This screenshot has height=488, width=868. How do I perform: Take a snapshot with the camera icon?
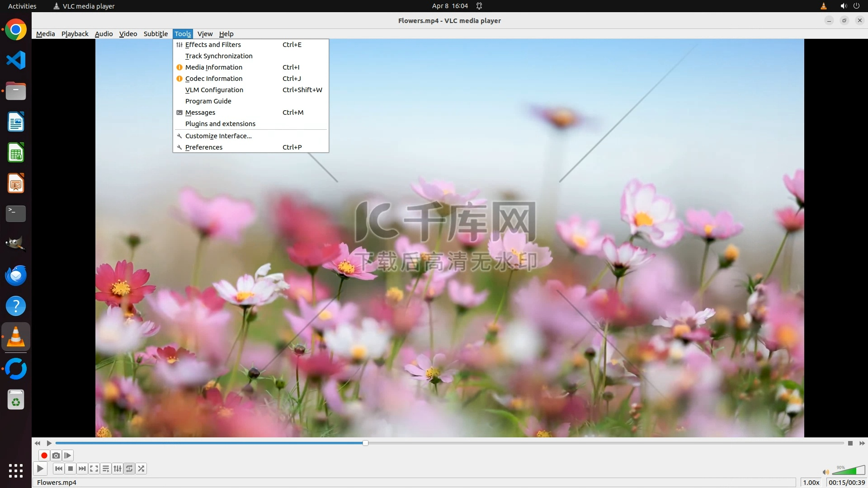pos(56,455)
